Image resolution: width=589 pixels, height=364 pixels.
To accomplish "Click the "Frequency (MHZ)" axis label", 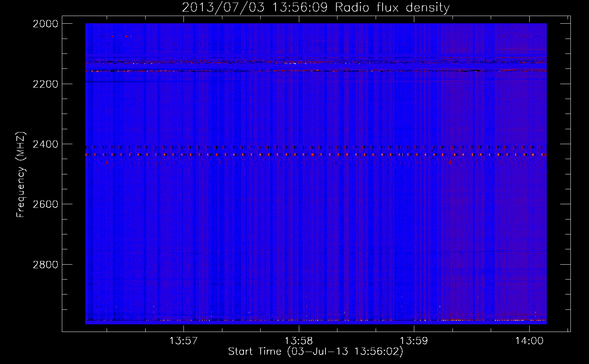I will coord(21,175).
